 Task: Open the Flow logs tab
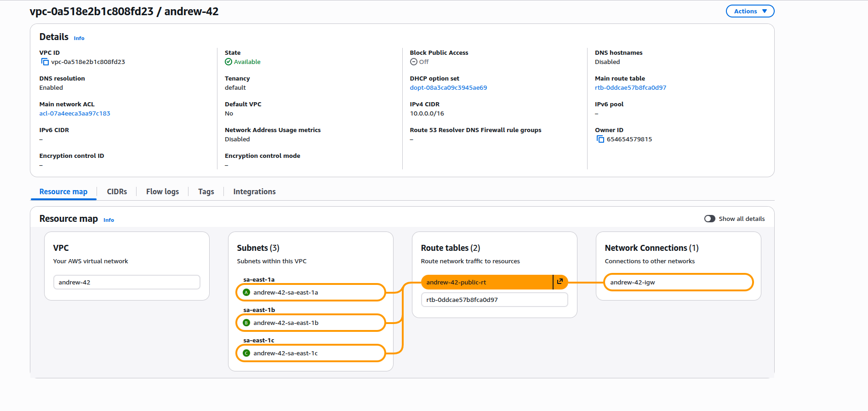click(x=162, y=191)
